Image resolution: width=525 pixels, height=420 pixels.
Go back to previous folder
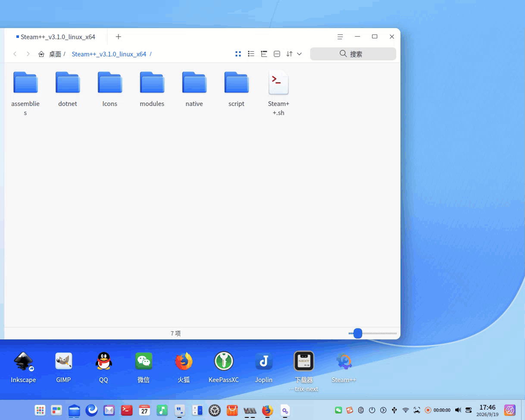pyautogui.click(x=15, y=54)
